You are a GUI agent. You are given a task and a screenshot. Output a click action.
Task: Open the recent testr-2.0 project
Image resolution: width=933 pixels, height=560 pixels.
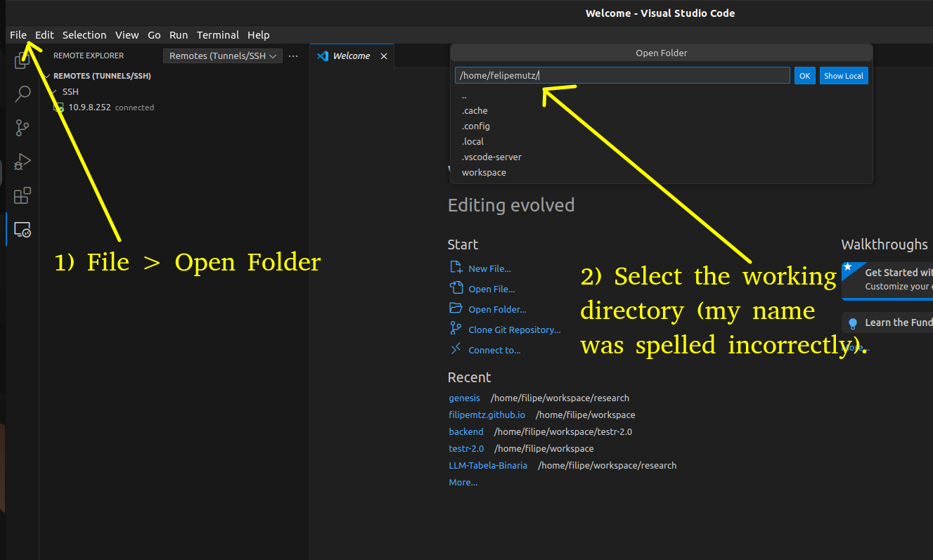[466, 448]
